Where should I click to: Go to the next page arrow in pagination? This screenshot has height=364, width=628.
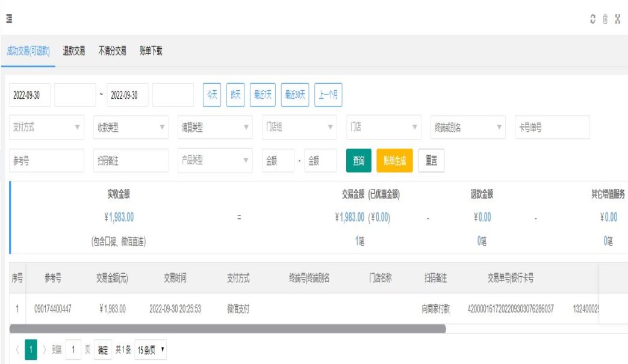(x=44, y=350)
